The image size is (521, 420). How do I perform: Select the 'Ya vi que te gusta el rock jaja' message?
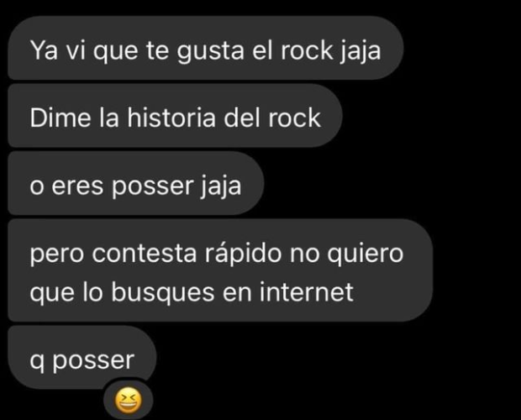pyautogui.click(x=206, y=48)
